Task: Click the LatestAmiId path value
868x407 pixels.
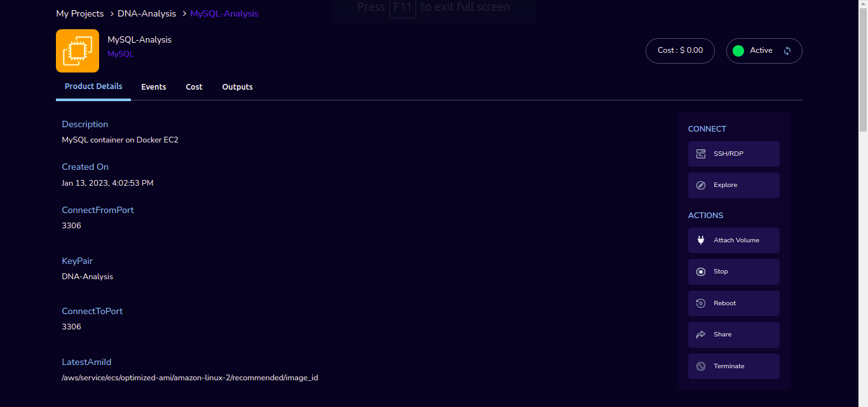Action: point(190,378)
